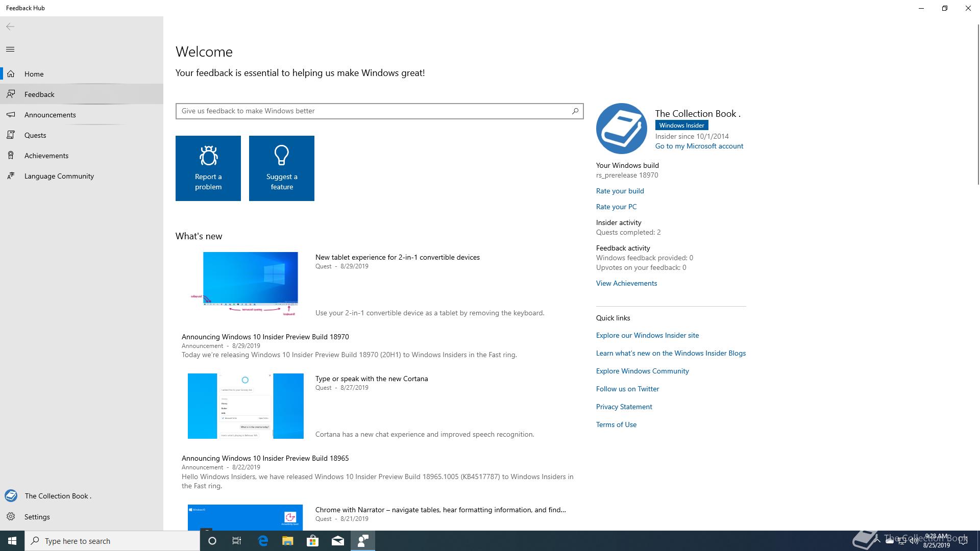Open New tablet experience quest title
This screenshot has height=551, width=980.
point(398,257)
